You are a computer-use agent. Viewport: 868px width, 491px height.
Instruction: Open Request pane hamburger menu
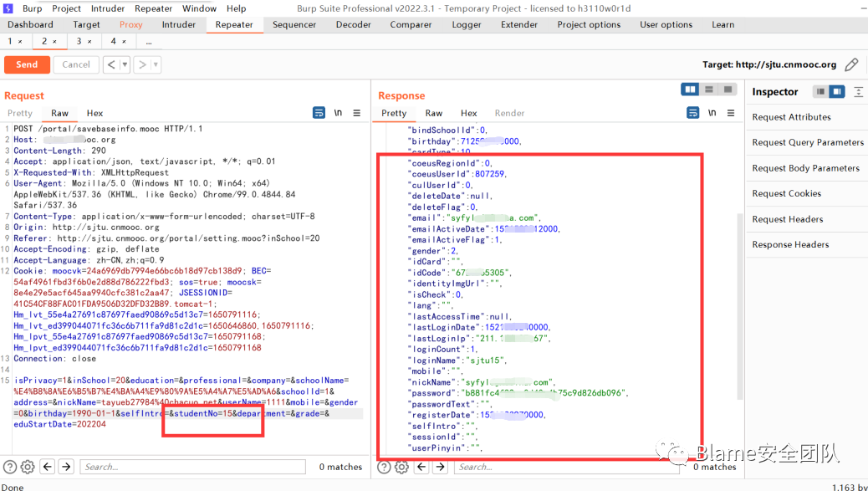tap(357, 113)
